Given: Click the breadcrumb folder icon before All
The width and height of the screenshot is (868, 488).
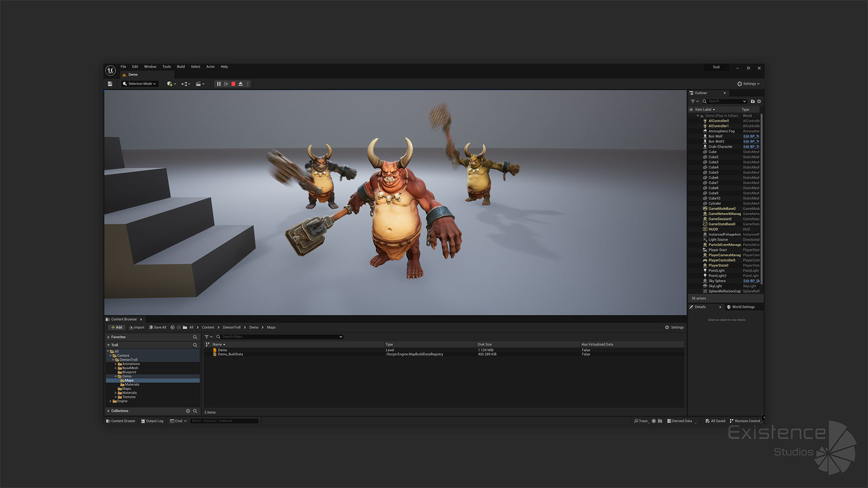Looking at the screenshot, I should [x=185, y=328].
